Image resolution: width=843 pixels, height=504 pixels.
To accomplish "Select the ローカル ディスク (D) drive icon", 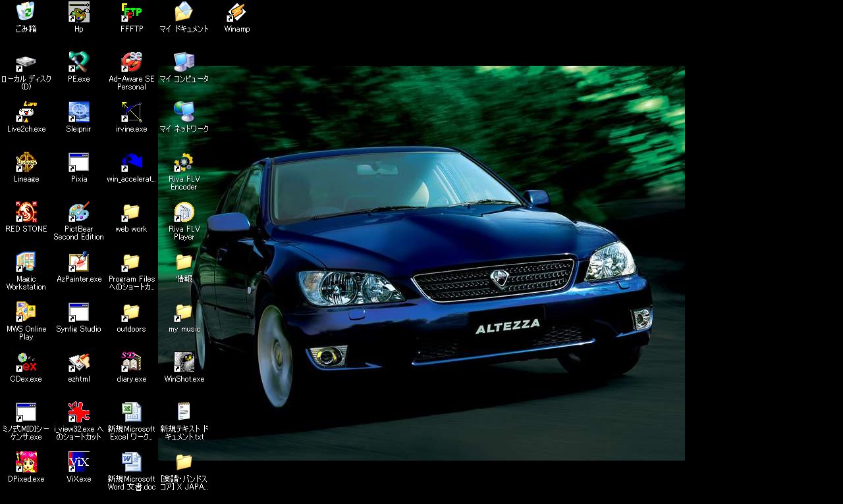I will click(x=26, y=62).
